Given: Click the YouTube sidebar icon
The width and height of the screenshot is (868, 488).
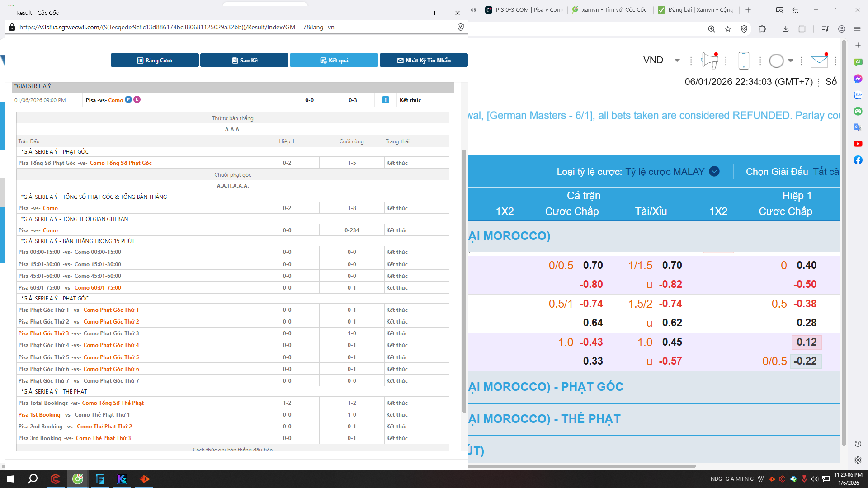Looking at the screenshot, I should (x=858, y=144).
